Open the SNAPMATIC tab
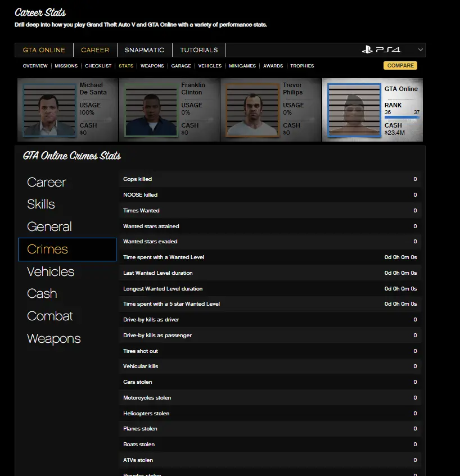The image size is (460, 476). [145, 50]
